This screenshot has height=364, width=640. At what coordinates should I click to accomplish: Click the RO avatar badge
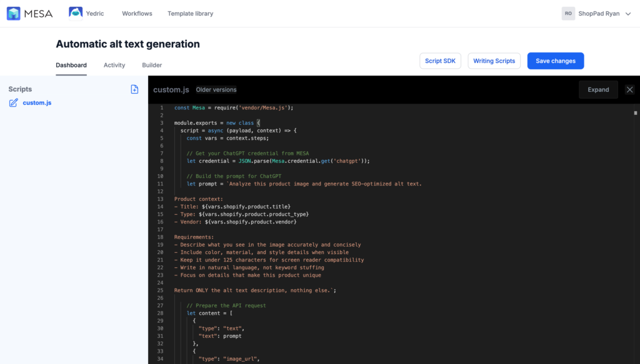(x=568, y=13)
